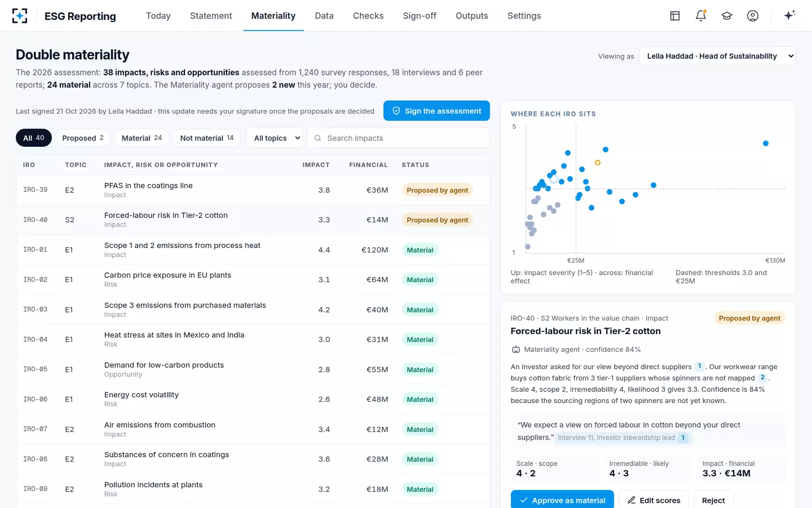The height and width of the screenshot is (508, 812).
Task: Reject the proposed IRO
Action: pyautogui.click(x=713, y=500)
